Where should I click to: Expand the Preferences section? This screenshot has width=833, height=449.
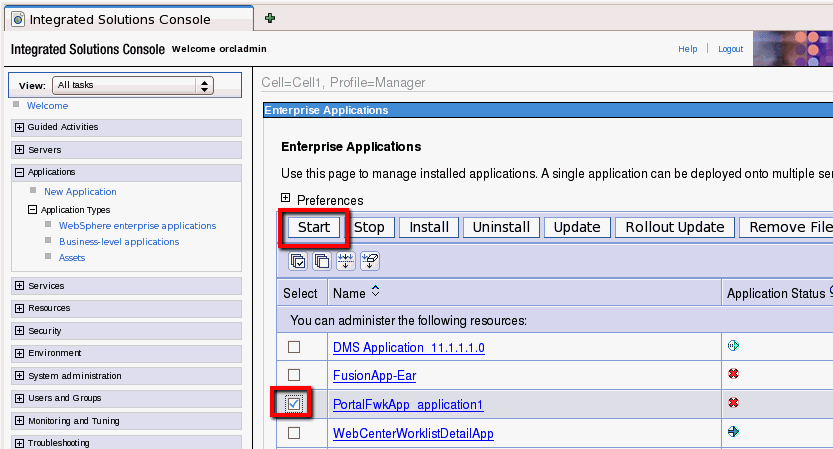coord(286,198)
